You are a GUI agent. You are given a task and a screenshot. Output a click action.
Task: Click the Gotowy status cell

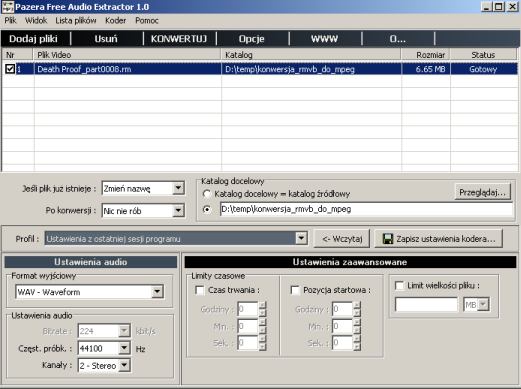pyautogui.click(x=483, y=69)
